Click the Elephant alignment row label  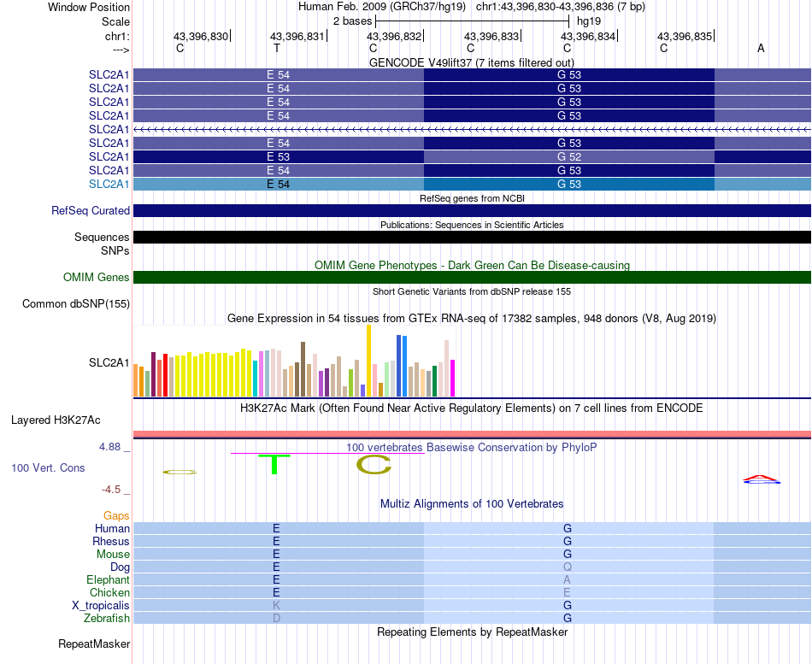108,580
